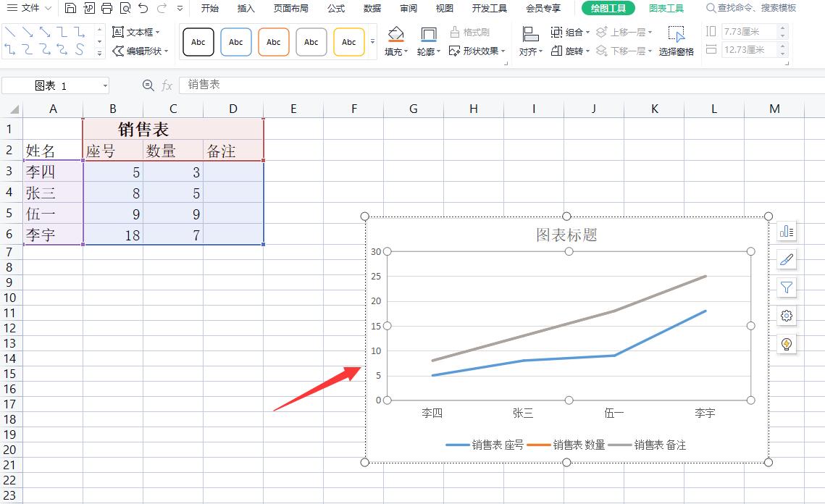Screen dimensions: 825x504
Task: Apply the orange-outlined Abc shape style
Action: click(x=273, y=42)
